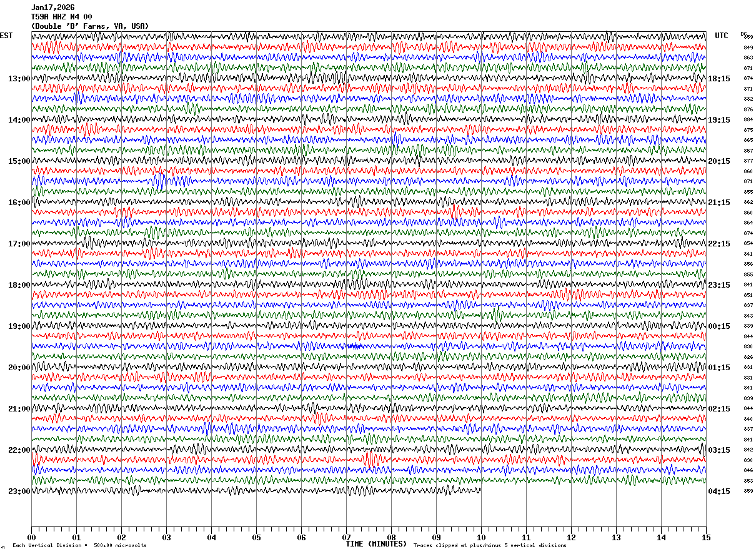
Task: Click the 00 minute tick on the time axis
Action: (x=31, y=537)
